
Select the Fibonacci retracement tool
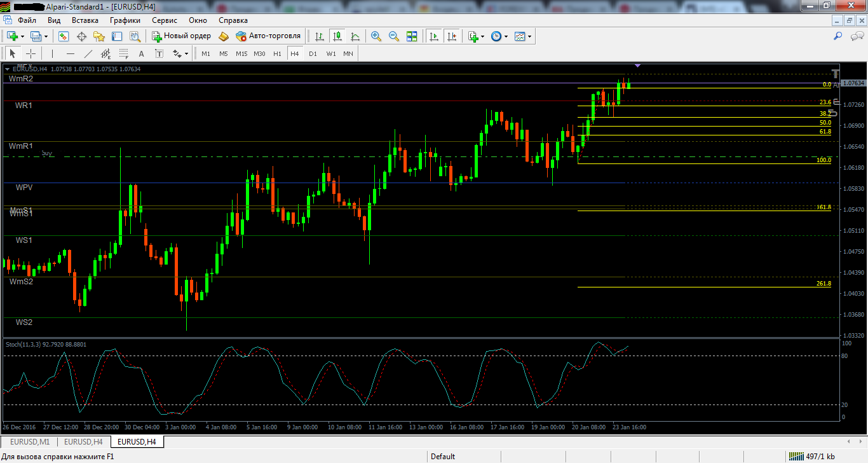pyautogui.click(x=123, y=53)
